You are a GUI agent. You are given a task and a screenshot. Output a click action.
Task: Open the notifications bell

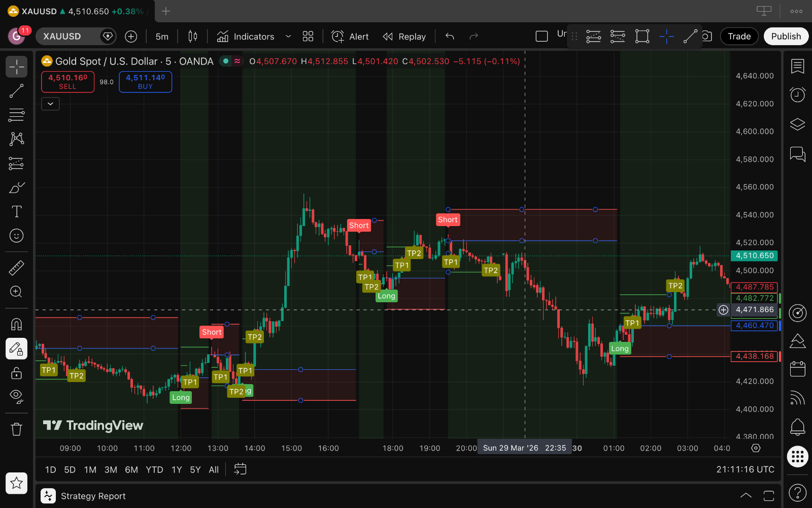(797, 427)
